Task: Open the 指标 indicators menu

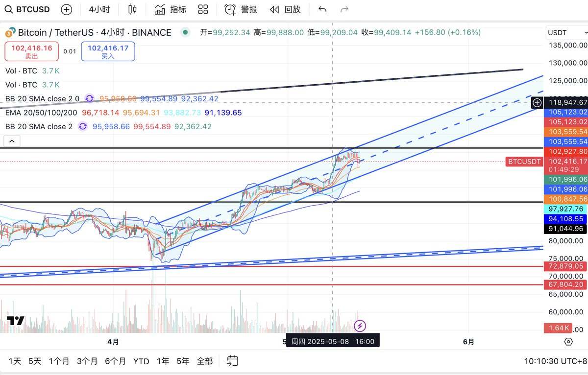Action: click(170, 9)
